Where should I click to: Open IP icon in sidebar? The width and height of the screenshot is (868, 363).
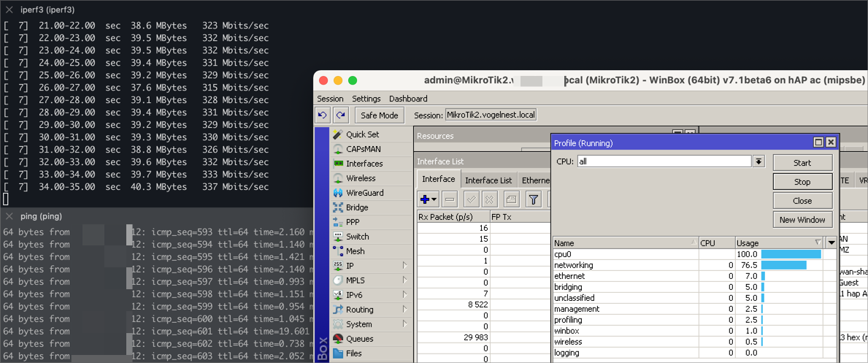[338, 265]
